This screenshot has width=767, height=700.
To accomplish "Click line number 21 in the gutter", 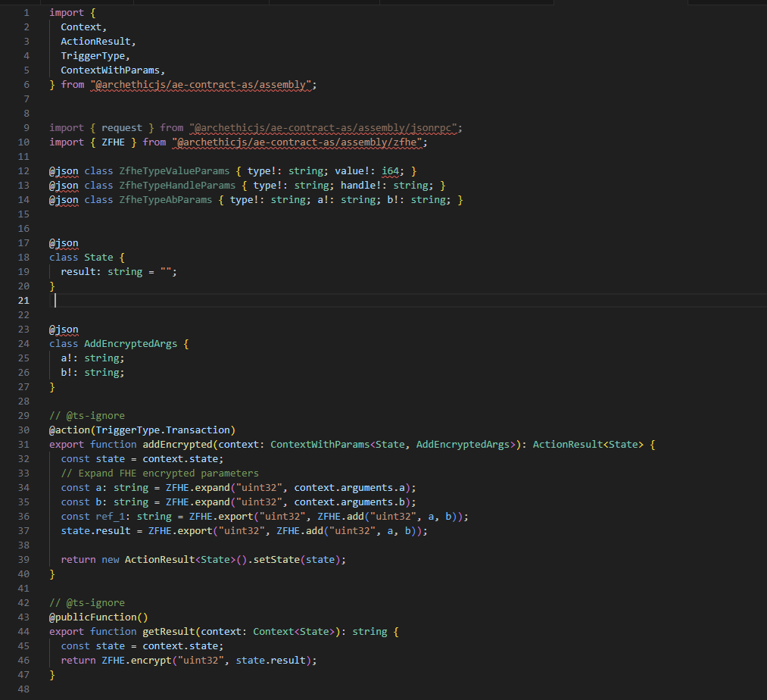I will click(x=23, y=300).
